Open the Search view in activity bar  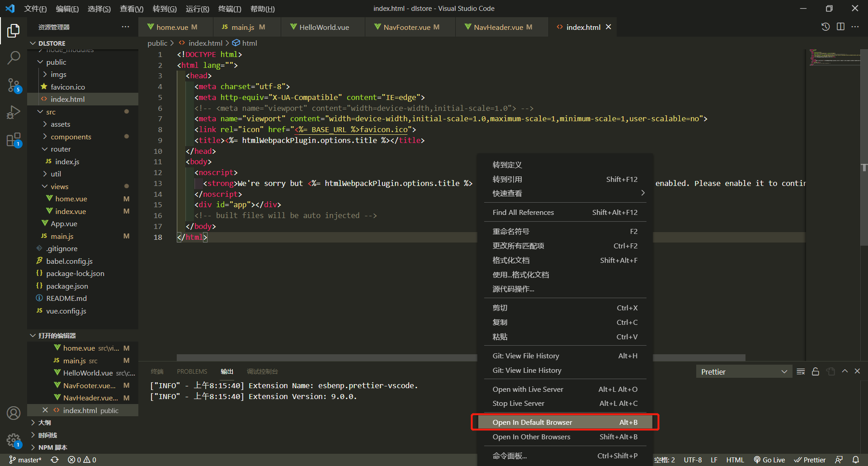(x=14, y=57)
